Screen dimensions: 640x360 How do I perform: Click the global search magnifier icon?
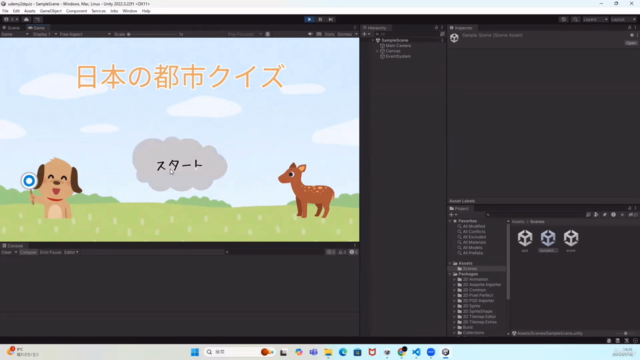[x=575, y=19]
